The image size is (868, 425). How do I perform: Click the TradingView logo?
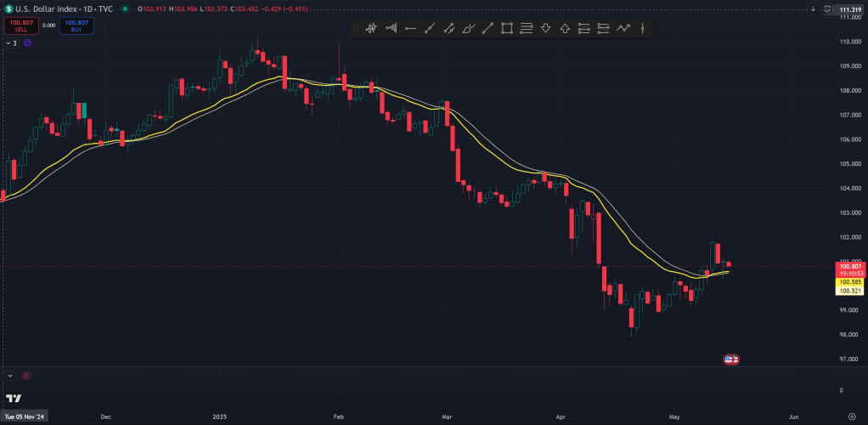pyautogui.click(x=14, y=398)
